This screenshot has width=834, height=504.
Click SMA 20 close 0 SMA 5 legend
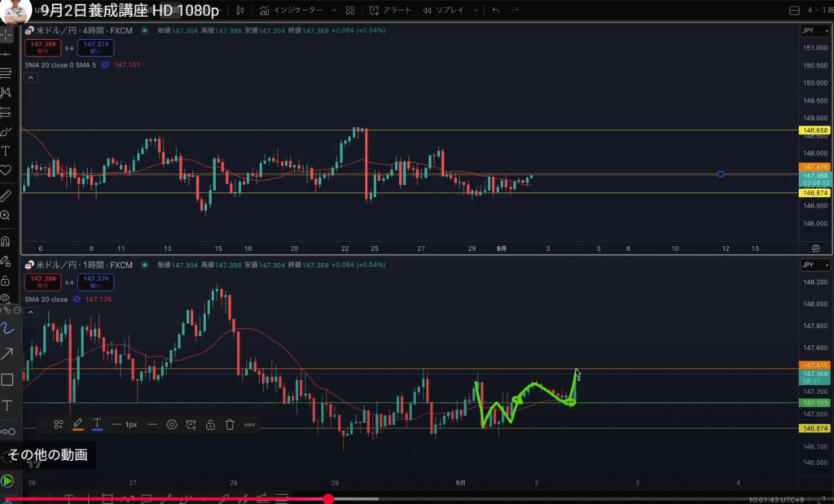60,65
